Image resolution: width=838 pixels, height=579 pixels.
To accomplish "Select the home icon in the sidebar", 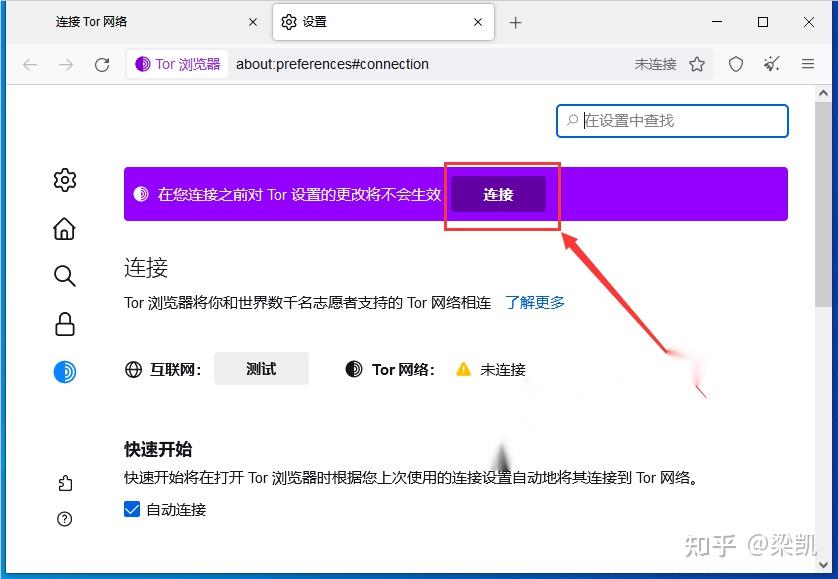I will (64, 229).
